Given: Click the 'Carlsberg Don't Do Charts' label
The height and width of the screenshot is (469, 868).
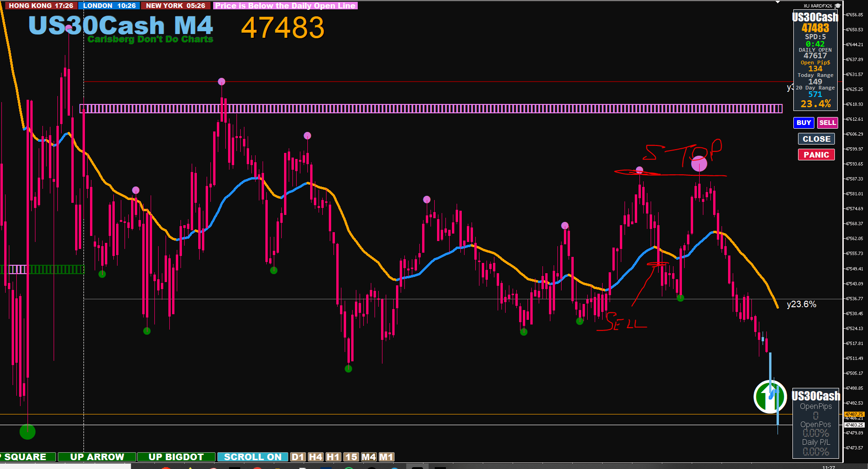Looking at the screenshot, I should [x=150, y=39].
